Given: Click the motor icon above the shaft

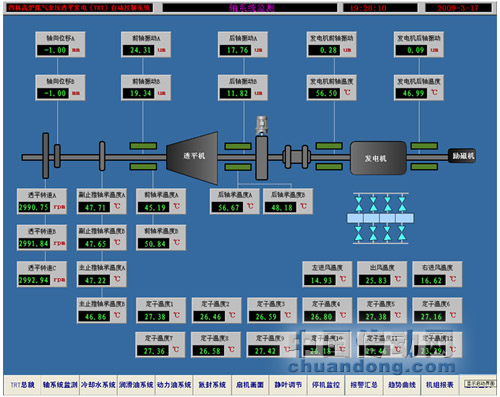Looking at the screenshot, I should point(262,126).
